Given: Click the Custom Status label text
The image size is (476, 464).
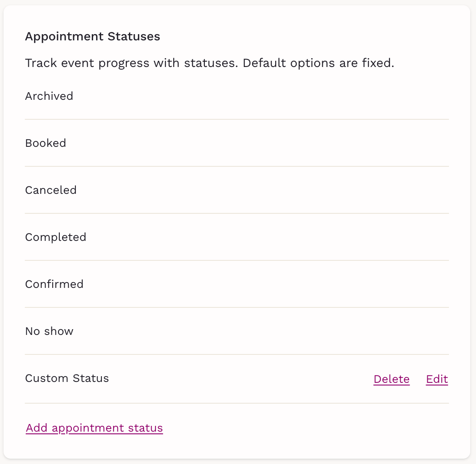Looking at the screenshot, I should coord(67,378).
